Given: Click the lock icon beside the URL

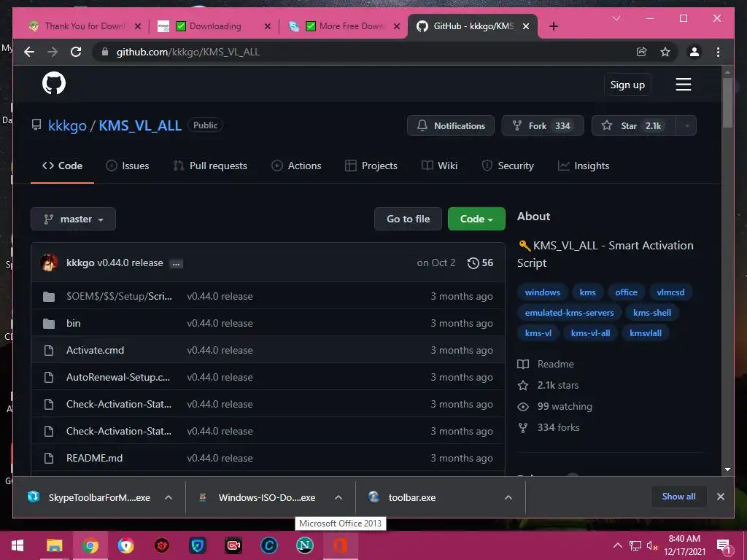Looking at the screenshot, I should [x=105, y=52].
